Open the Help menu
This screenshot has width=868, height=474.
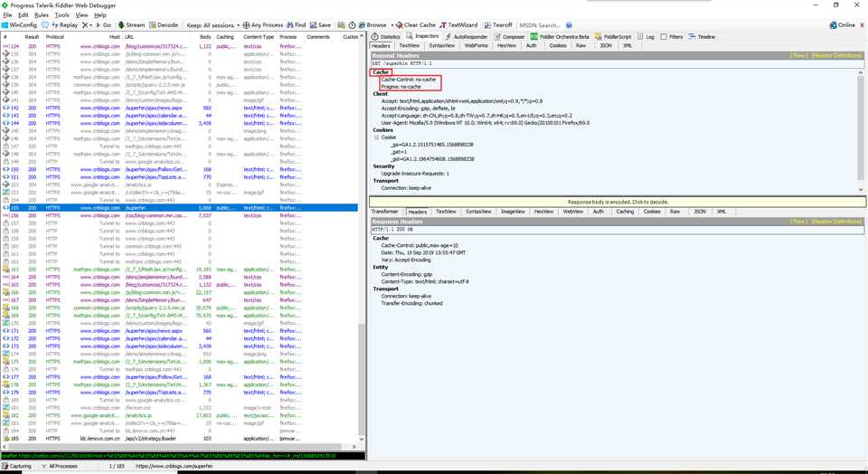(100, 15)
